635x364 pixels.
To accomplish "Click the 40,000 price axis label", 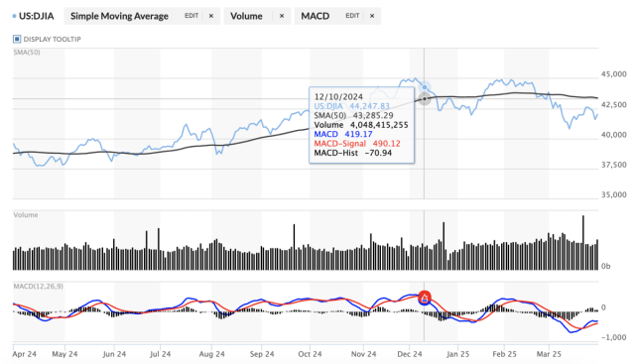I will 613,135.
